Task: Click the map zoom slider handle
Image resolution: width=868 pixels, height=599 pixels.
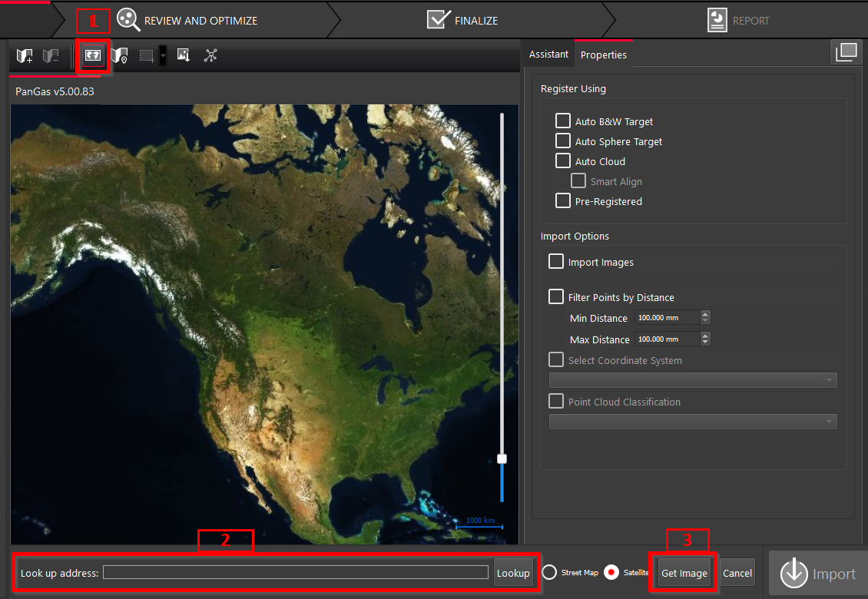Action: click(x=502, y=458)
